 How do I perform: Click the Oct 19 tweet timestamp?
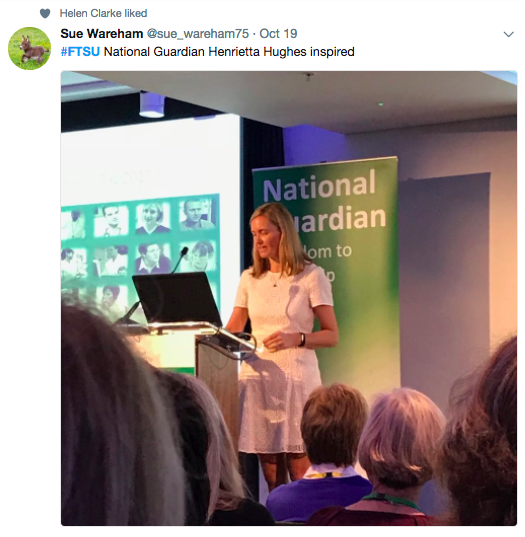click(x=278, y=34)
